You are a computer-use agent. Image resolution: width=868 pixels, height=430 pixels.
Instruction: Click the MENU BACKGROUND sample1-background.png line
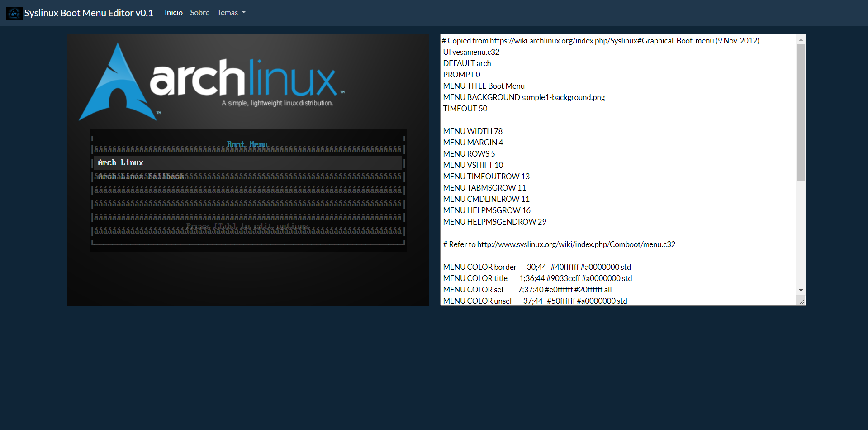(x=524, y=97)
